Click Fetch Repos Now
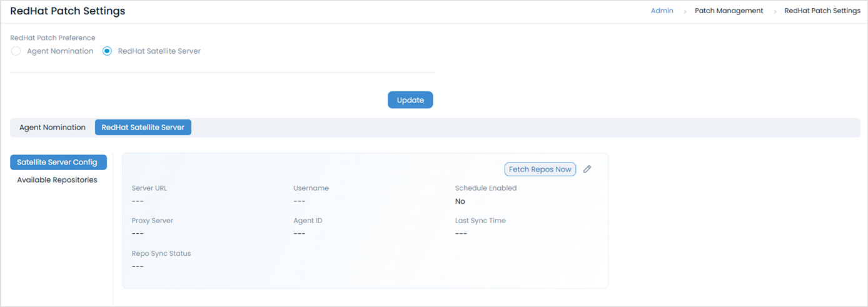The image size is (868, 307). tap(540, 169)
